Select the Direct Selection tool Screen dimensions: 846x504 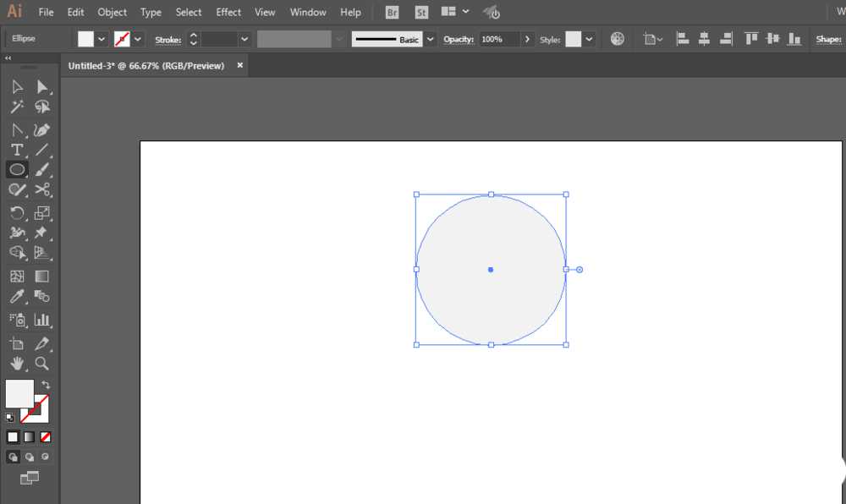click(x=42, y=86)
